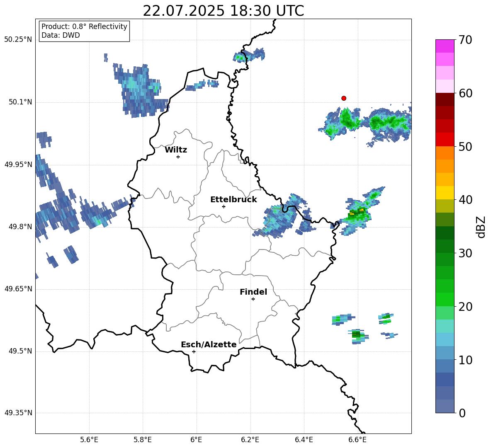Image resolution: width=491 pixels, height=448 pixels.
Task: Click the 6.4°E longitude tick label
Action: [304, 440]
